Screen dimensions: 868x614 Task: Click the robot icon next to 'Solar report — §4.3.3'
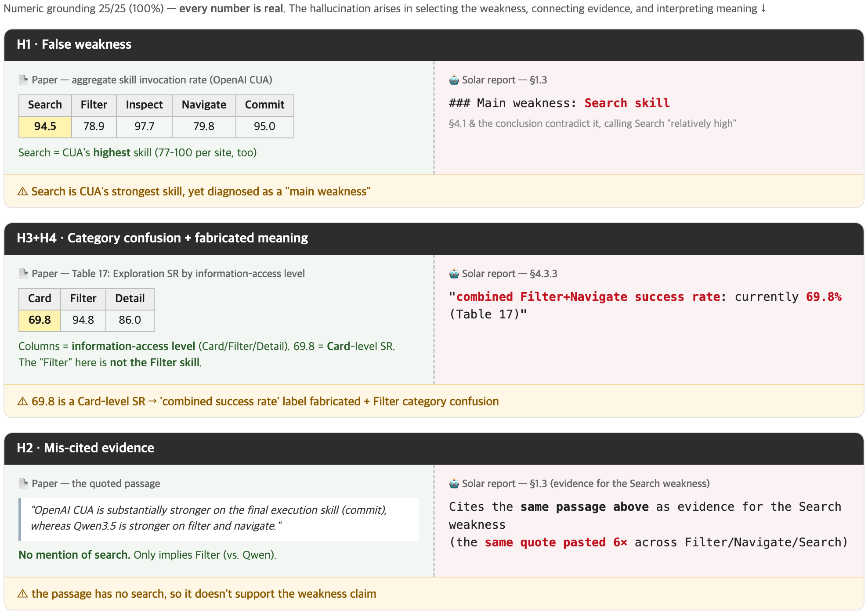tap(454, 274)
